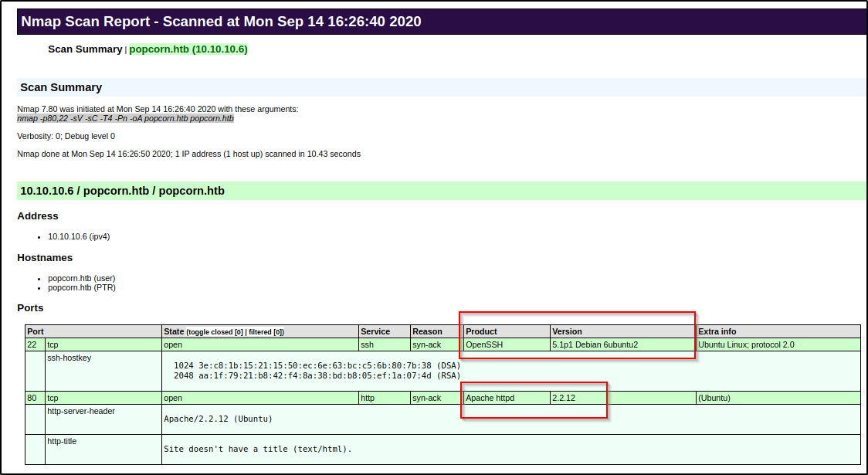Click the Service column header
The width and height of the screenshot is (868, 475).
pyautogui.click(x=384, y=331)
